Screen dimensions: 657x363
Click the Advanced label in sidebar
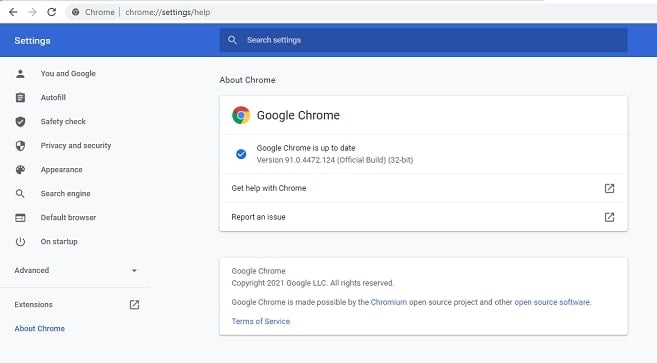click(x=32, y=270)
